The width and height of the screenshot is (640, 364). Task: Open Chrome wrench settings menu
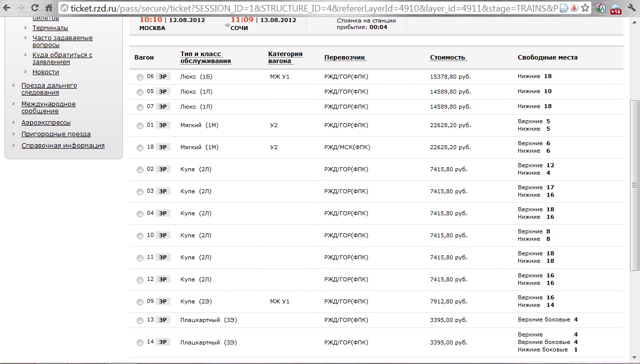click(x=631, y=8)
